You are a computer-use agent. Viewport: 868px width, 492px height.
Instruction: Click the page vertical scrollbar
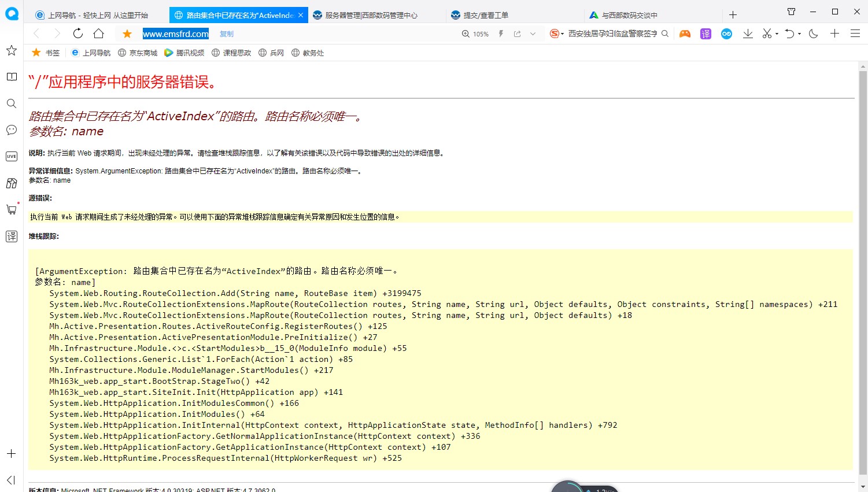coord(863,272)
